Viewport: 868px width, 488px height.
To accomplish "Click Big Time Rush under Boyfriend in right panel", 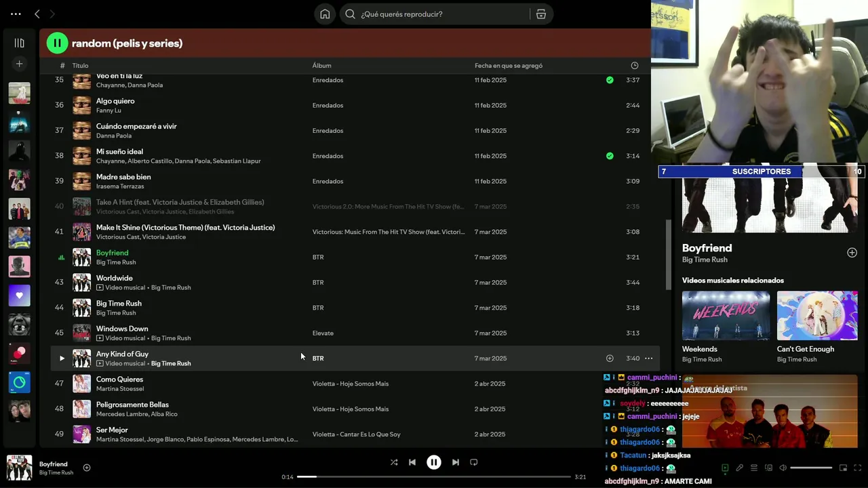I will pyautogui.click(x=705, y=260).
